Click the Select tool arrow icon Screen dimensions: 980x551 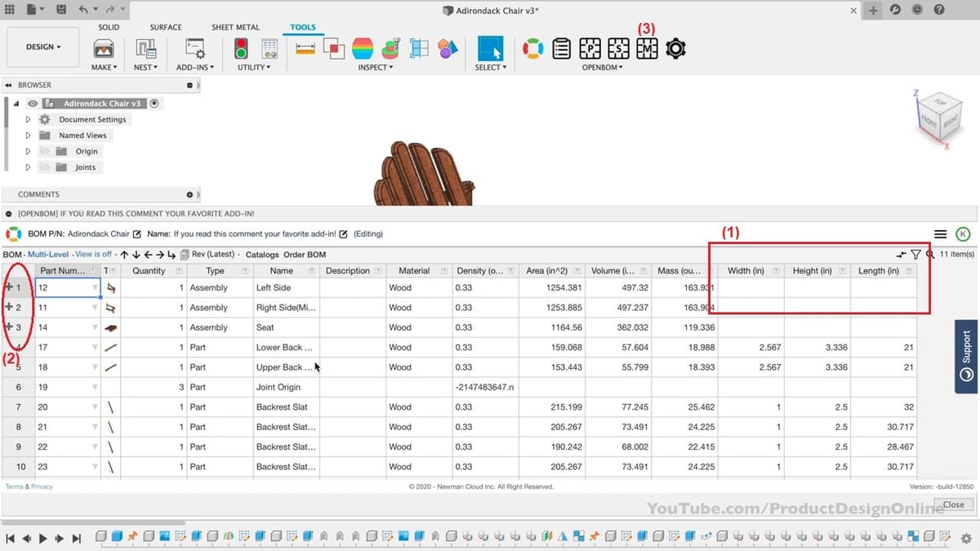click(491, 48)
